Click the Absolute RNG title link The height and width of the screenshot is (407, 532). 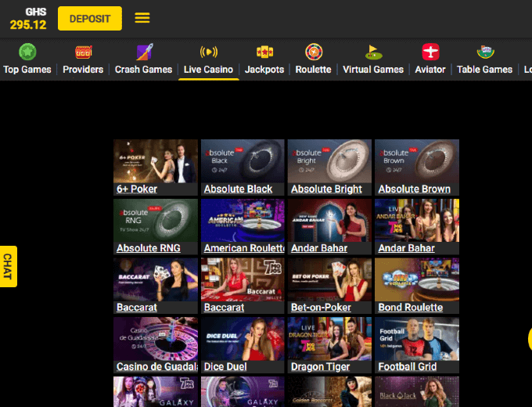tap(149, 248)
